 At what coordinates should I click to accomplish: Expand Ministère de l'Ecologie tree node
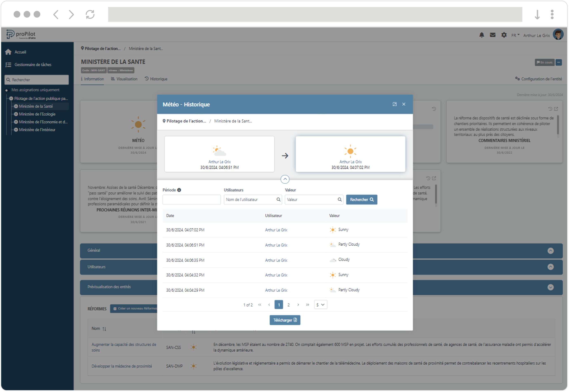point(16,114)
